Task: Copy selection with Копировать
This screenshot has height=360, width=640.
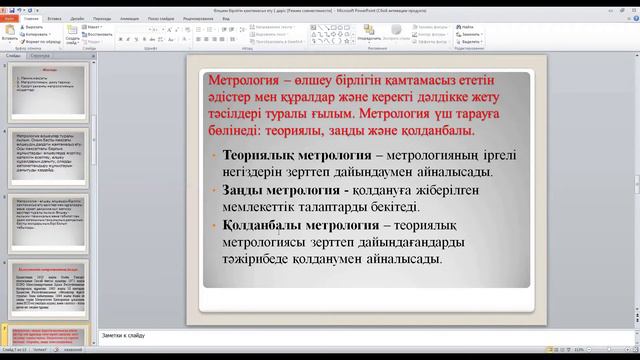Action: (35, 34)
